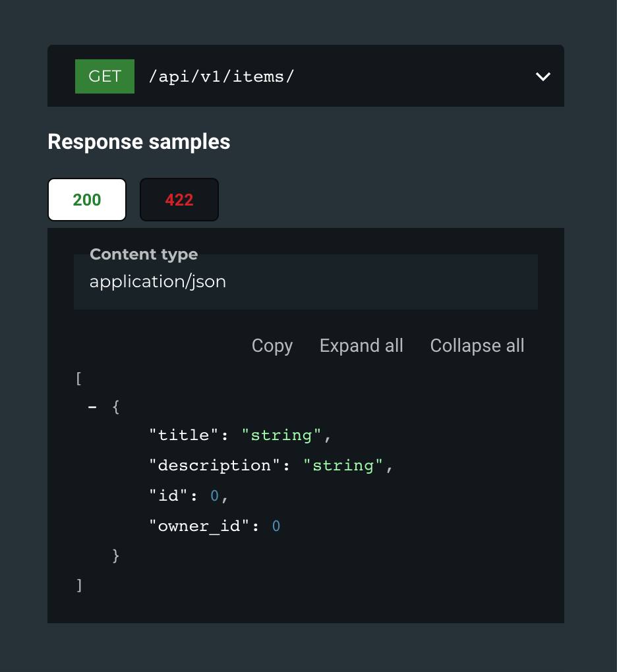Switch to the 422 response tab
Viewport: 617px width, 672px height.
(x=179, y=200)
